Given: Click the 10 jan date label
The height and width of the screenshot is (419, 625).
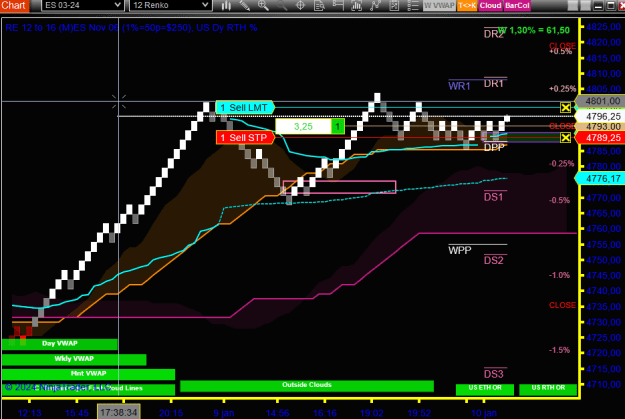Looking at the screenshot, I should tap(484, 413).
